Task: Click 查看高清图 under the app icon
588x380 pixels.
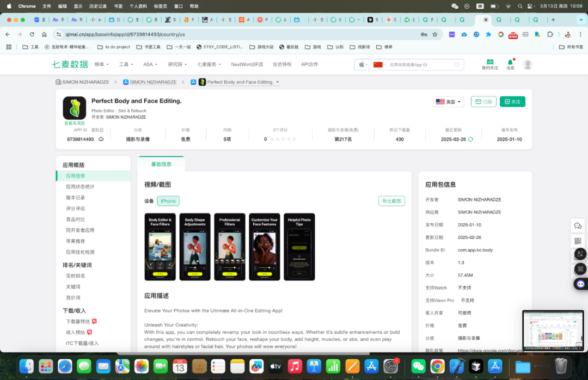Action: click(74, 123)
